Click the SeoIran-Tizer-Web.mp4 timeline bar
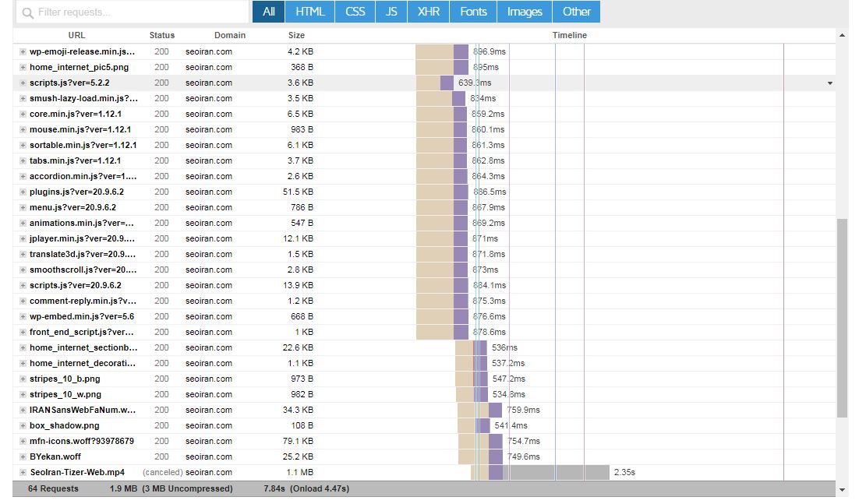 pyautogui.click(x=540, y=472)
